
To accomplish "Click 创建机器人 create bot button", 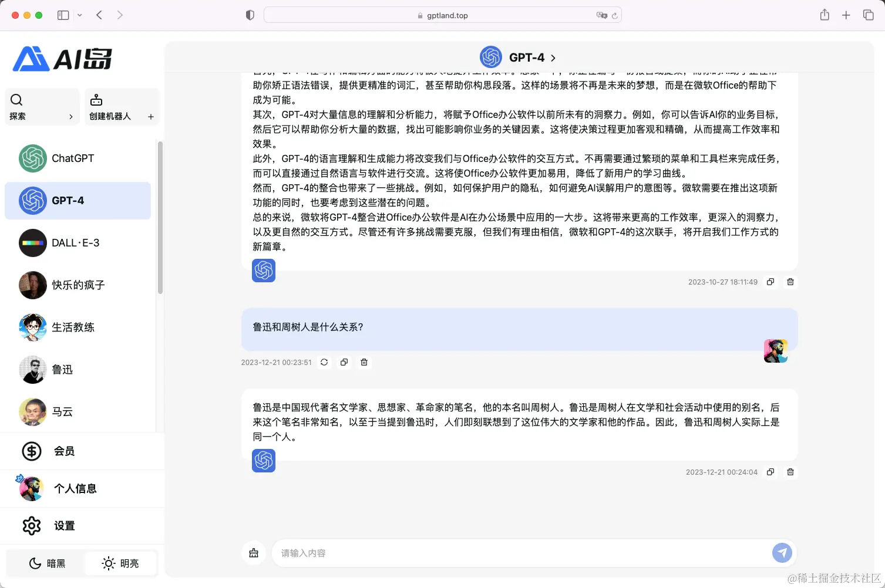I will [122, 107].
